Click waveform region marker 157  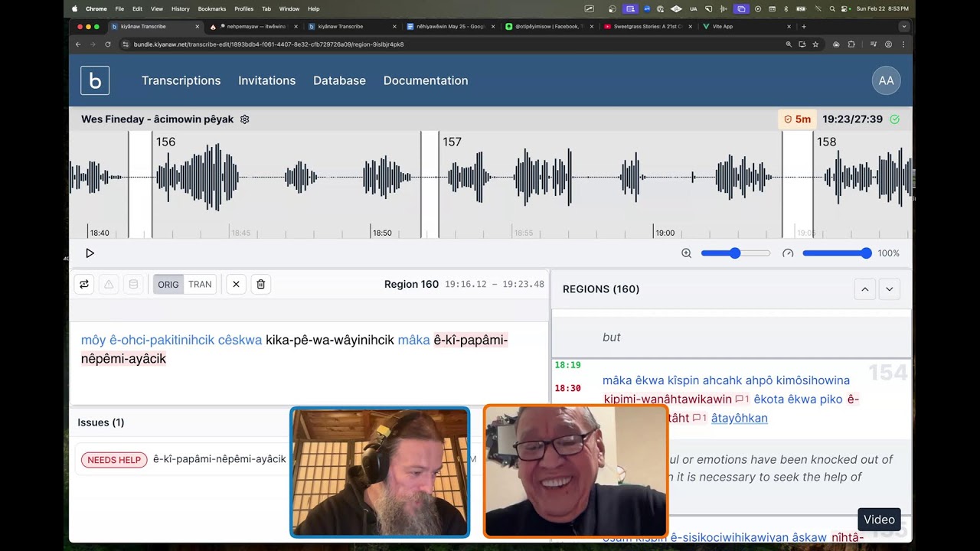tap(452, 142)
